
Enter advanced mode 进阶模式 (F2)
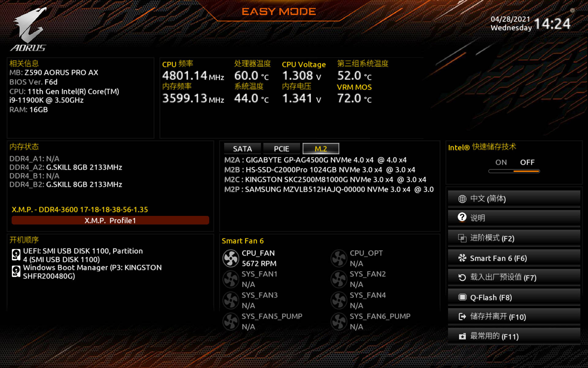tap(514, 238)
